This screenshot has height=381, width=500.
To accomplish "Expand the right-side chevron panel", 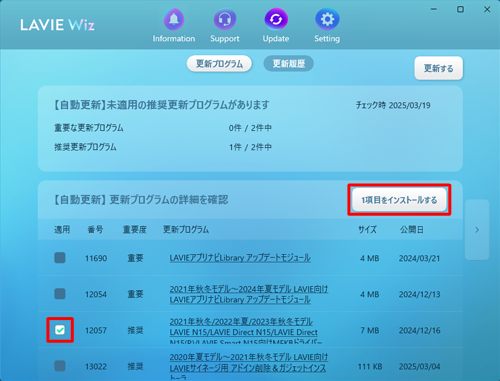I will [477, 230].
